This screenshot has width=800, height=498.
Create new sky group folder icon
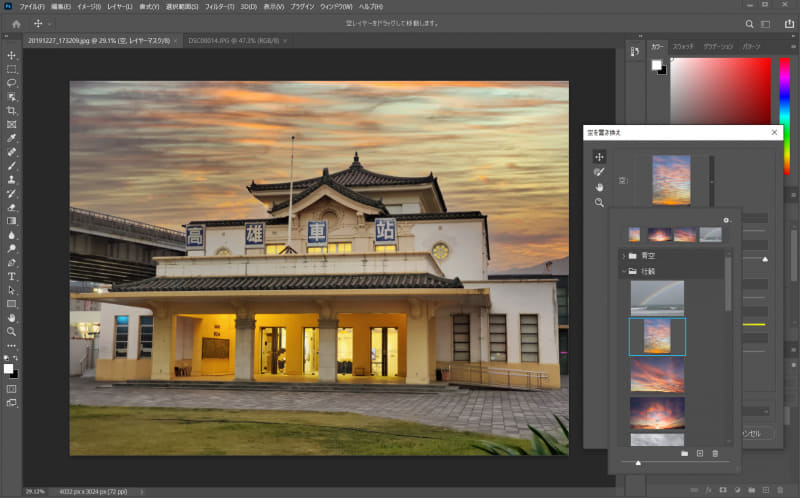684,453
